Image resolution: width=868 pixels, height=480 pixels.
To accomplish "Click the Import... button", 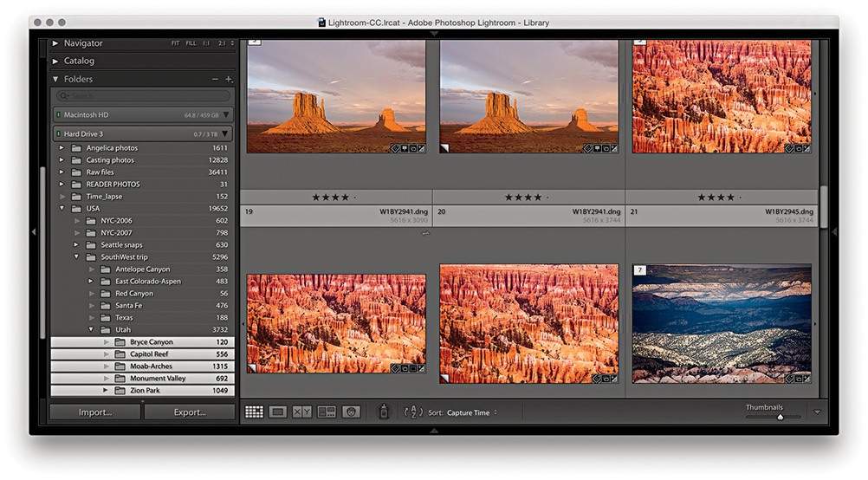I will (x=95, y=412).
